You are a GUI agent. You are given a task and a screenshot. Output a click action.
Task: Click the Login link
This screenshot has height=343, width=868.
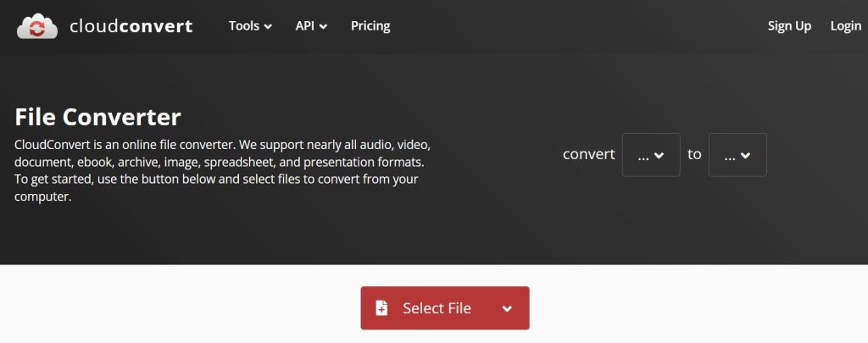[846, 26]
